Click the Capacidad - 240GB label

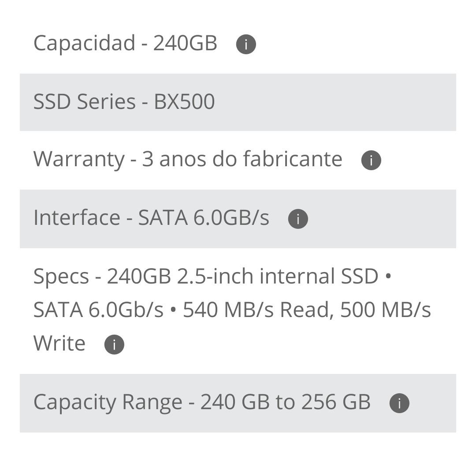pos(125,43)
